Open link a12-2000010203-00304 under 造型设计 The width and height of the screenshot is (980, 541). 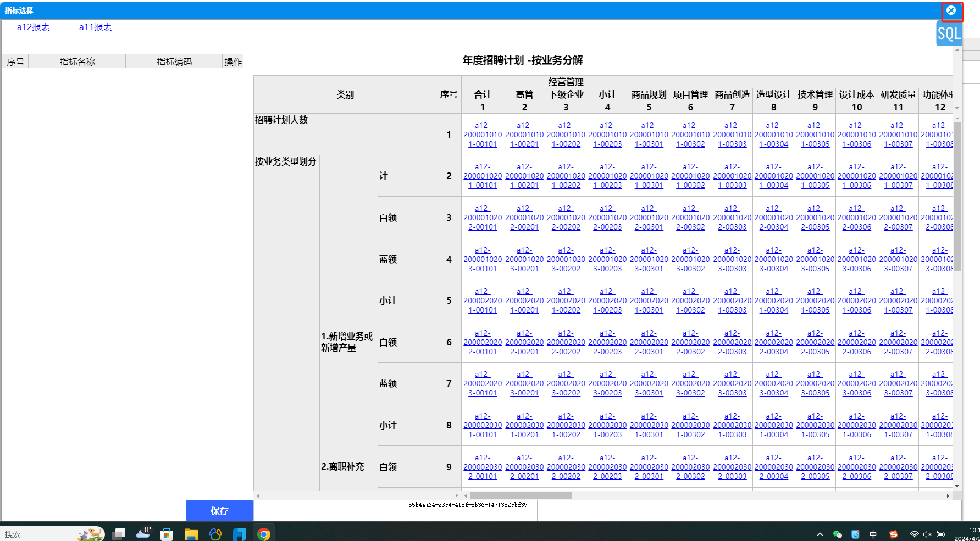point(774,259)
